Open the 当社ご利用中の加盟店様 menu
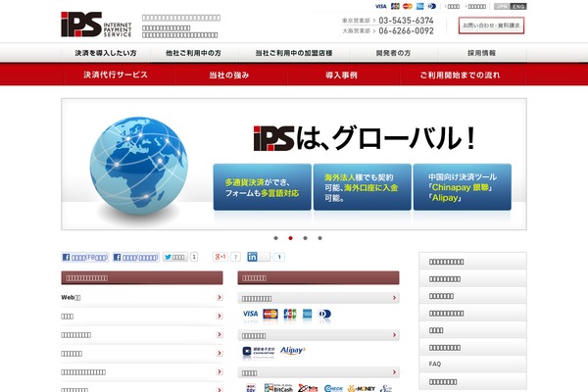The image size is (588, 392). 294,53
